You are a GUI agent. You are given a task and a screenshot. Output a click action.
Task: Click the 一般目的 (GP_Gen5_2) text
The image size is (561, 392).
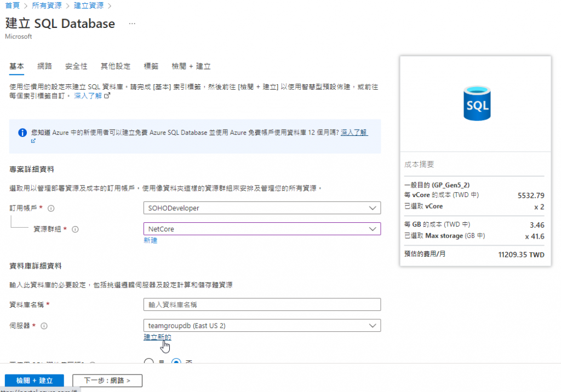[437, 185]
